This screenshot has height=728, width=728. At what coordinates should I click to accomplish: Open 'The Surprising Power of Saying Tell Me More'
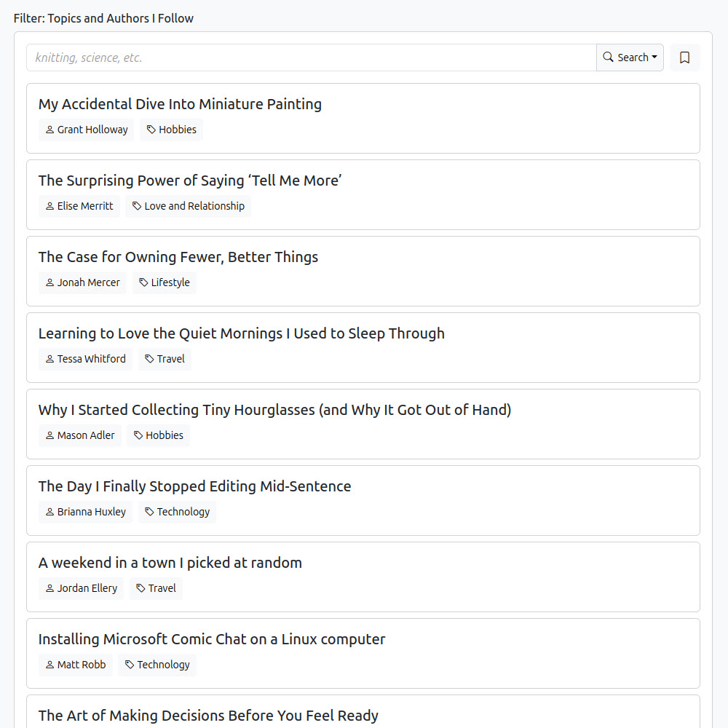pos(190,181)
